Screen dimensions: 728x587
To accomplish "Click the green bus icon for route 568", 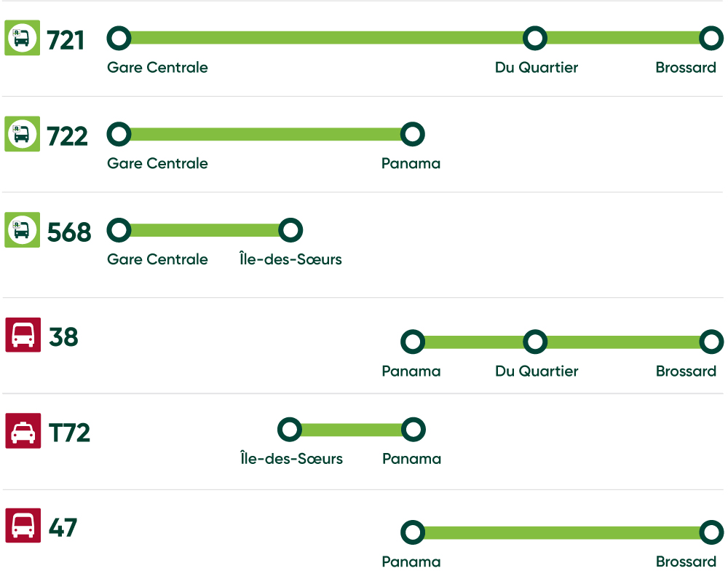I will (23, 230).
